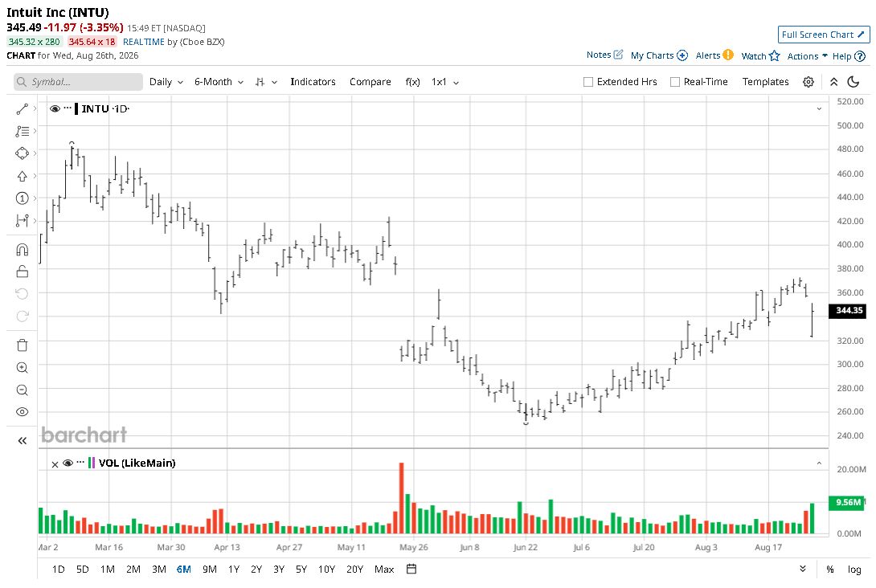Toggle visibility of all drawings
This screenshot has height=588, width=876.
point(22,412)
